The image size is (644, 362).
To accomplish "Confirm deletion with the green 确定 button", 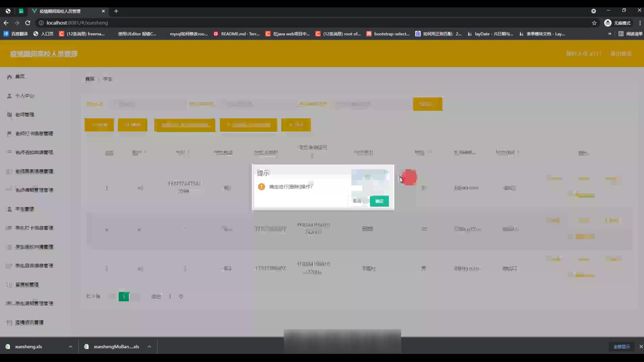I will pos(379,201).
